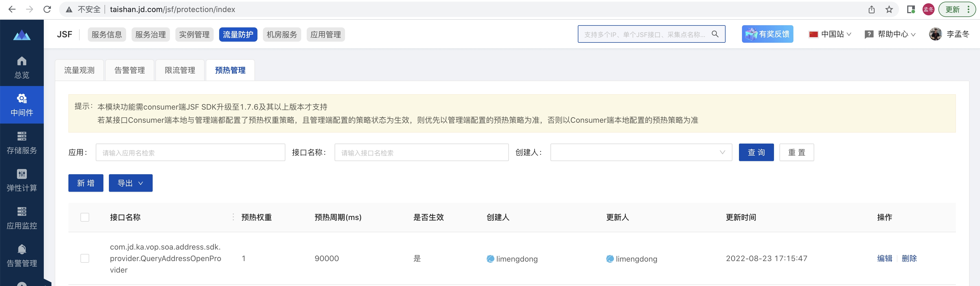Viewport: 980px width, 286px height.
Task: Check the QueryAddressOpenProvider row checkbox
Action: coord(85,259)
